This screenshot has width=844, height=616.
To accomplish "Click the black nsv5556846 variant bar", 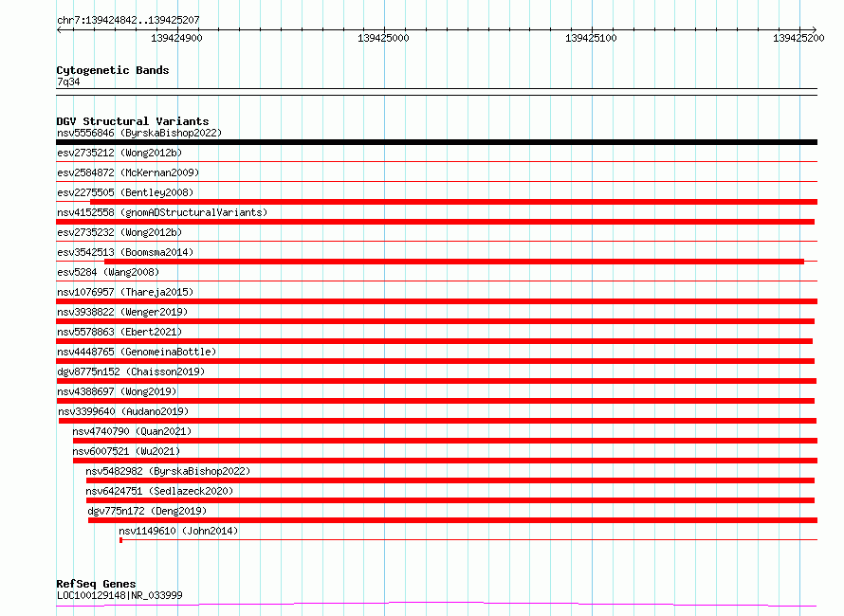I will 436,142.
